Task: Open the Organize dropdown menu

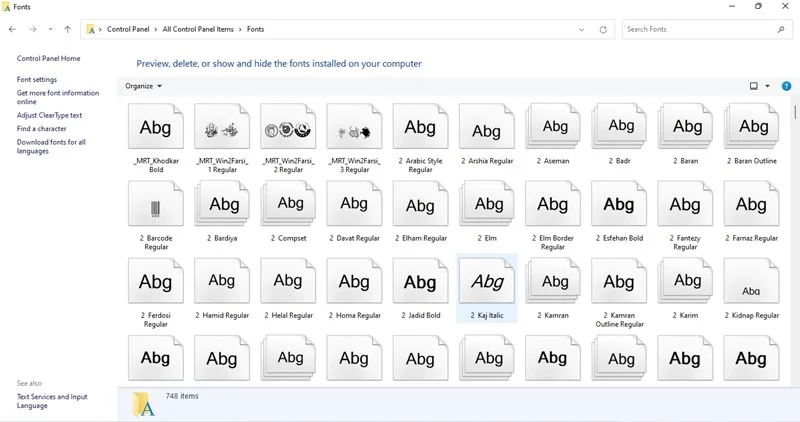Action: [x=143, y=86]
